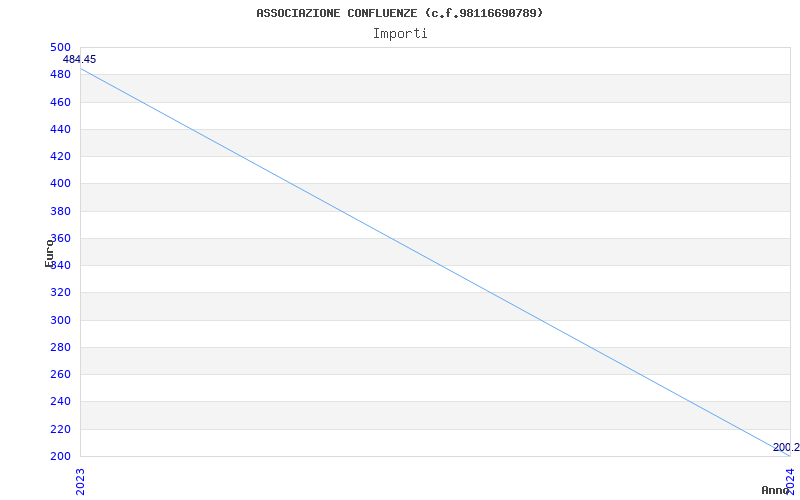The width and height of the screenshot is (800, 500).
Task: Click the 200 y-axis tick label
Action: pos(60,456)
